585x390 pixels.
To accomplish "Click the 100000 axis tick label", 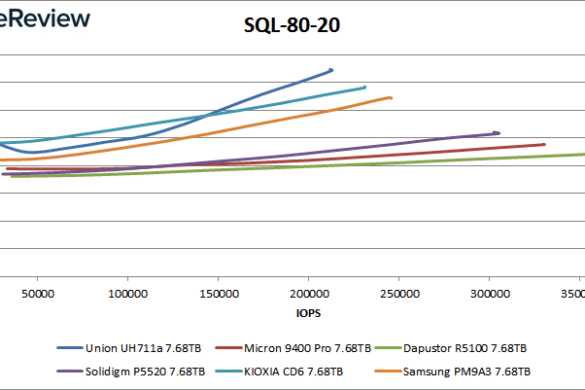I will (128, 294).
